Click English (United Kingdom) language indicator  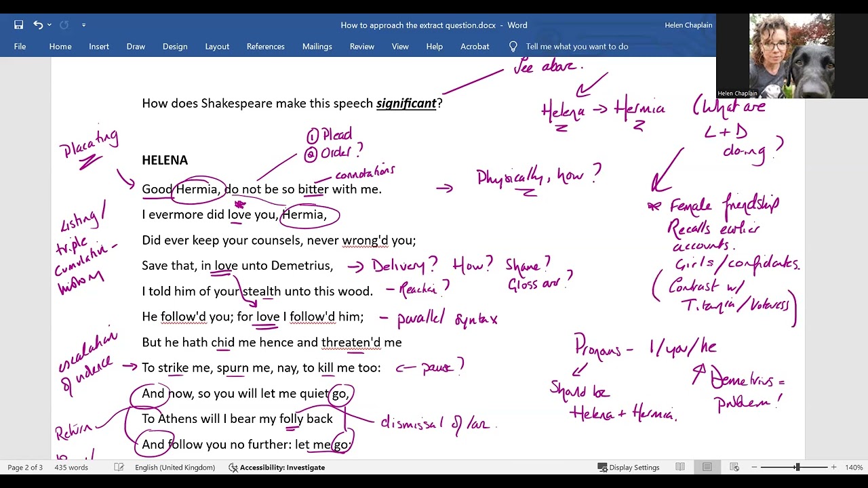[x=175, y=467]
